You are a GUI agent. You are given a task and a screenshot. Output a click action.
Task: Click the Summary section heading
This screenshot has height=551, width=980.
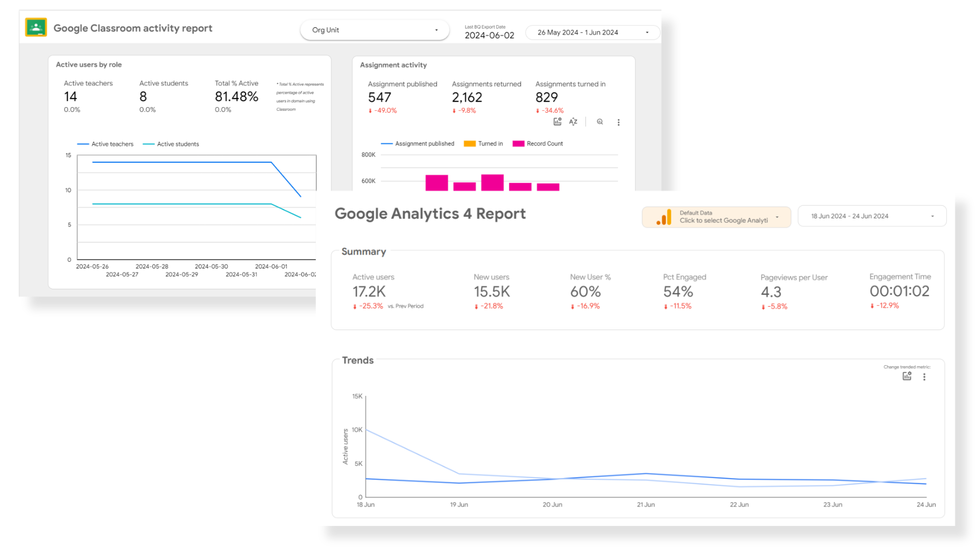point(363,252)
